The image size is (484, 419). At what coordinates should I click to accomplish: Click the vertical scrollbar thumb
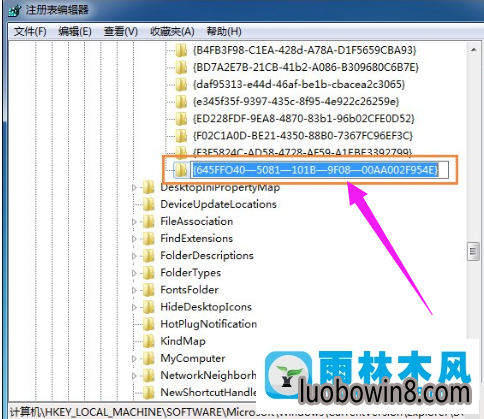click(x=473, y=251)
